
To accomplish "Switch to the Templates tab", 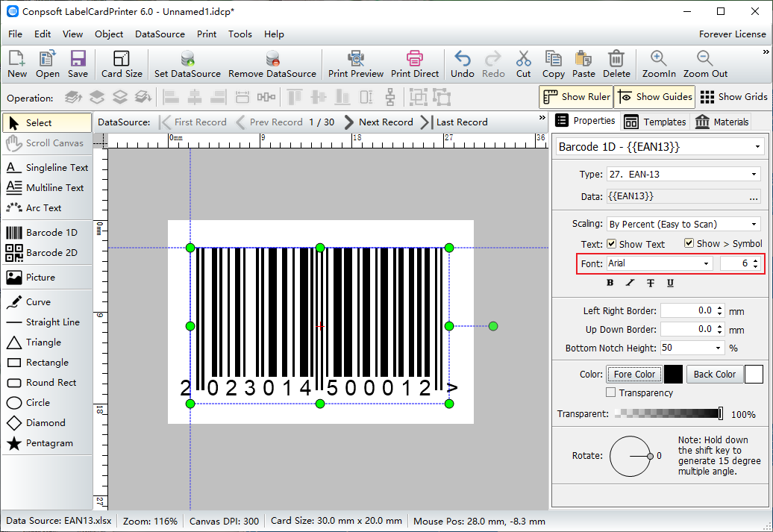I will pos(655,122).
